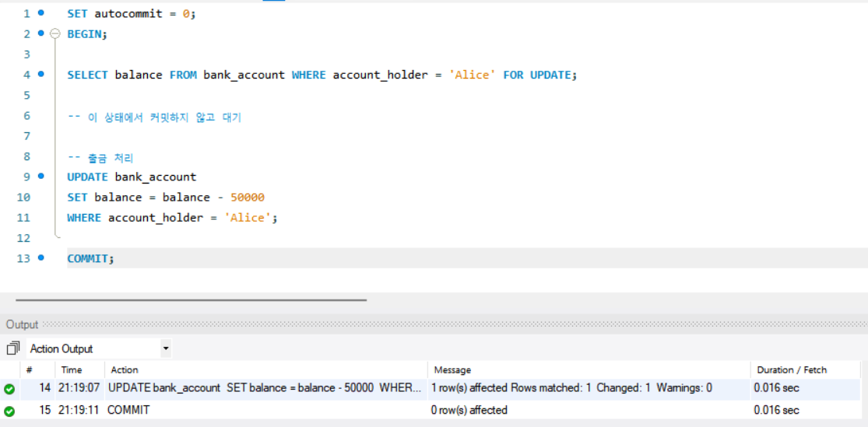Click the SET autocommit = 0 line

pyautogui.click(x=132, y=14)
